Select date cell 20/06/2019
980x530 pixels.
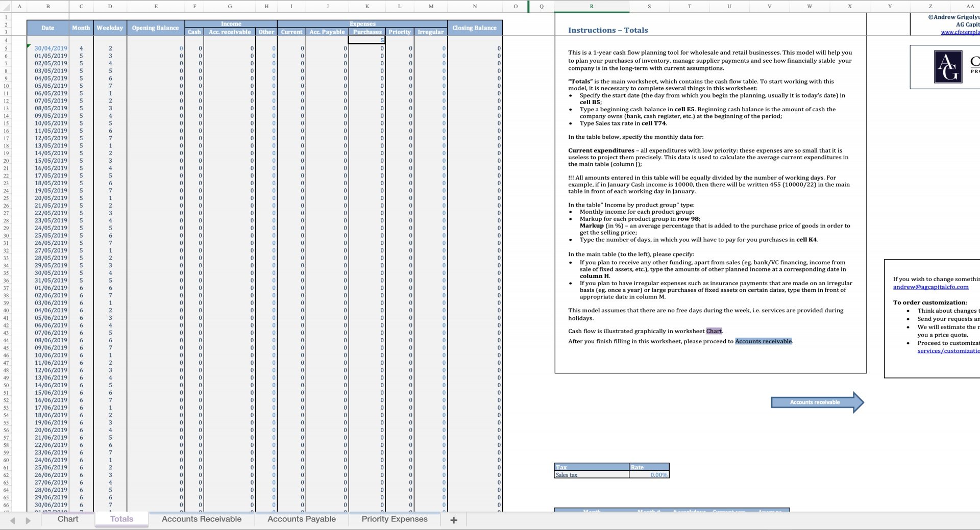pyautogui.click(x=47, y=430)
